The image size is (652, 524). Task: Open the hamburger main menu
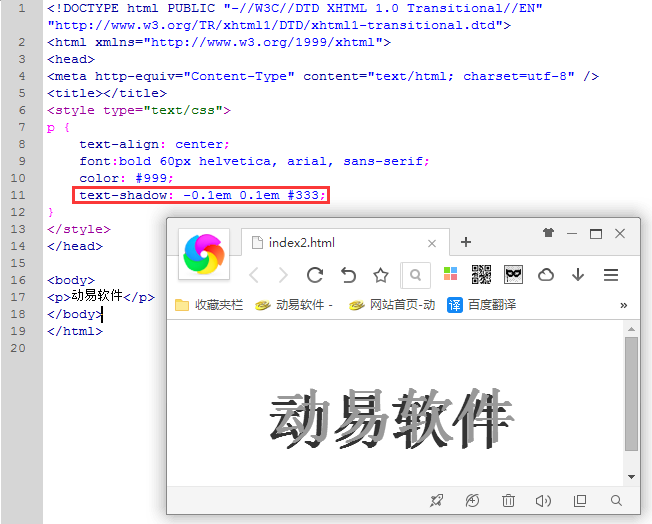(x=611, y=275)
